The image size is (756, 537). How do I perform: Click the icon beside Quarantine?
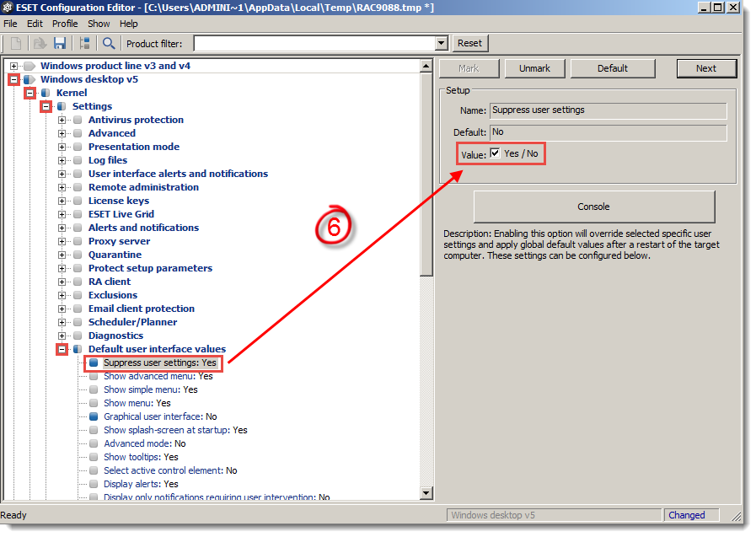pos(78,255)
